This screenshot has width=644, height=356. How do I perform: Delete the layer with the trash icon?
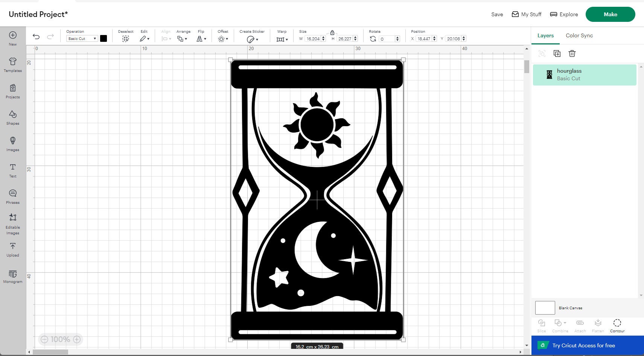pyautogui.click(x=572, y=53)
